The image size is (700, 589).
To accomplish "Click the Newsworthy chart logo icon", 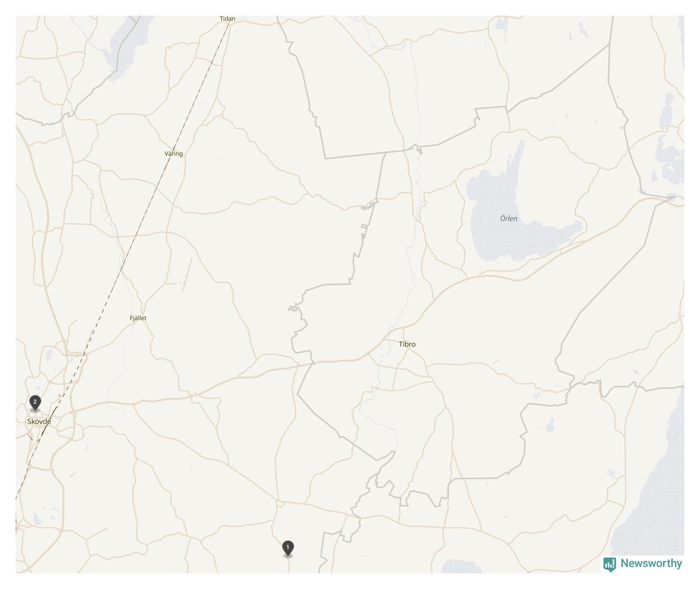I will click(x=610, y=564).
